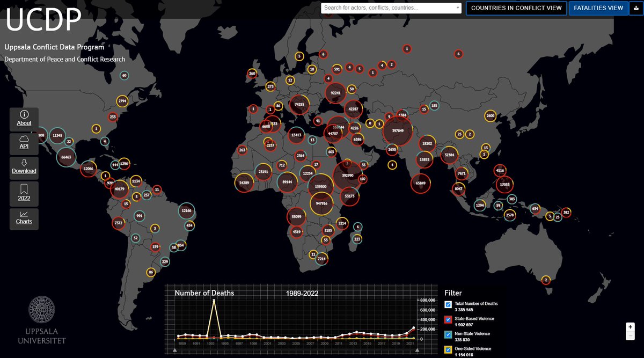Toggle Non-State Violence checkbox
The width and height of the screenshot is (644, 358).
click(448, 334)
